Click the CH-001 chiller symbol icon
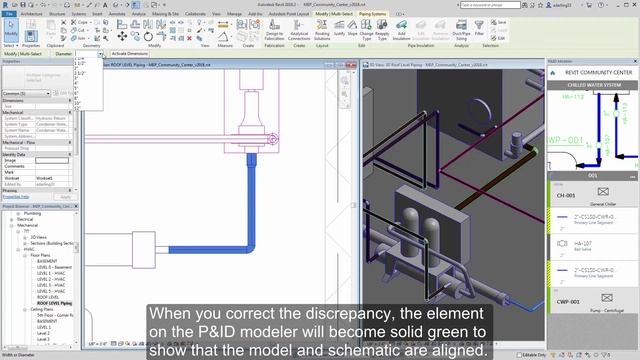Viewport: 640px width, 360px height. [603, 191]
